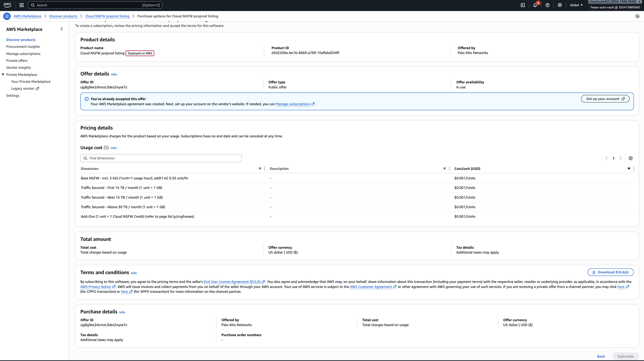Click the Cloud NGFW preprod listing breadcrumb
Image resolution: width=644 pixels, height=361 pixels.
click(107, 16)
